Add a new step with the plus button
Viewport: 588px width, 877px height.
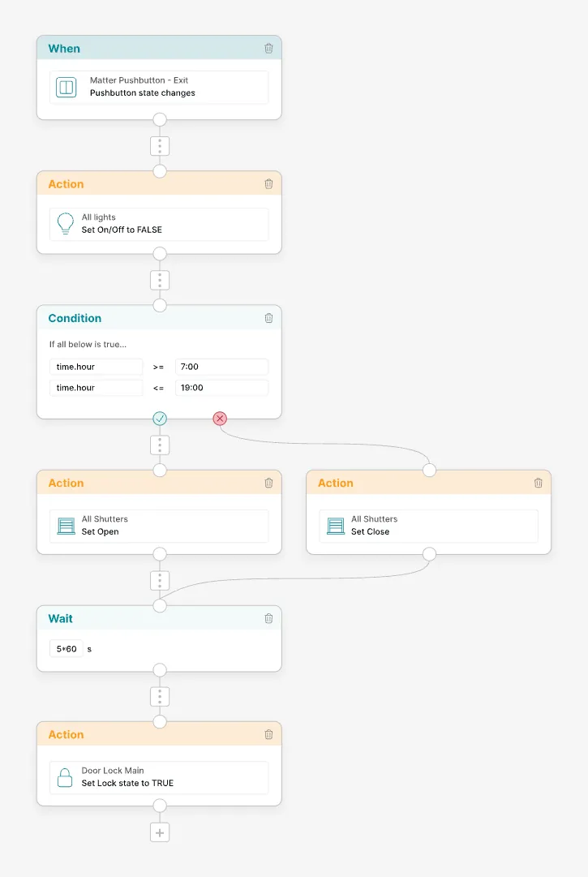160,833
